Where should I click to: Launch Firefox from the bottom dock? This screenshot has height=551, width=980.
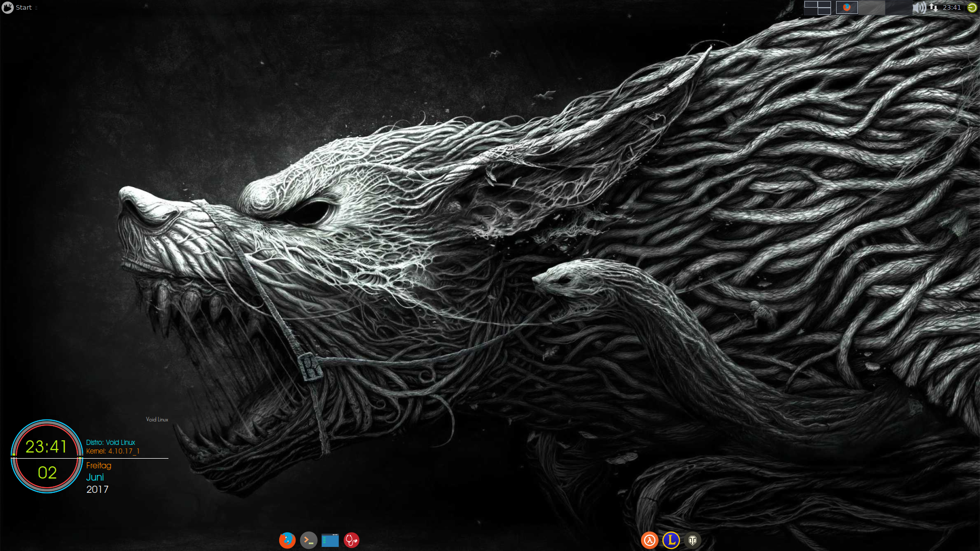[287, 540]
